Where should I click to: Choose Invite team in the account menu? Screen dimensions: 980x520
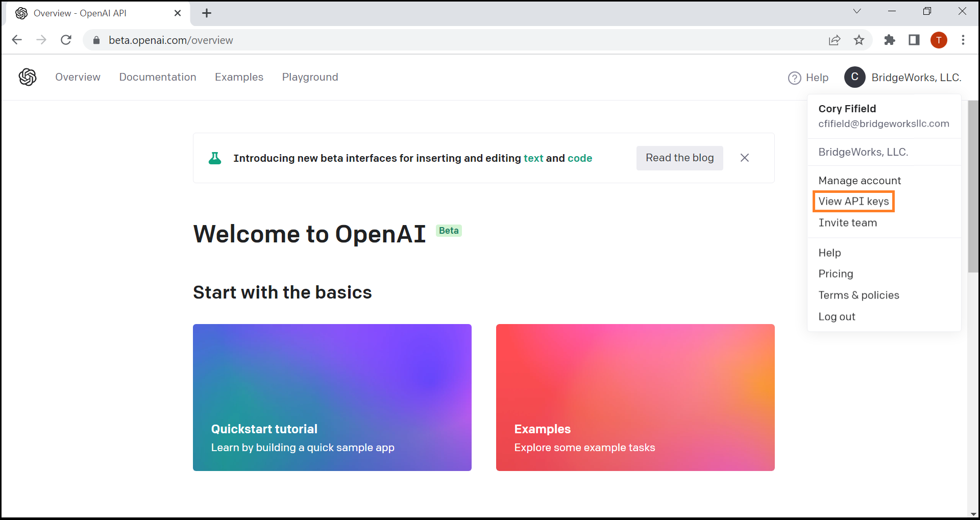click(848, 223)
